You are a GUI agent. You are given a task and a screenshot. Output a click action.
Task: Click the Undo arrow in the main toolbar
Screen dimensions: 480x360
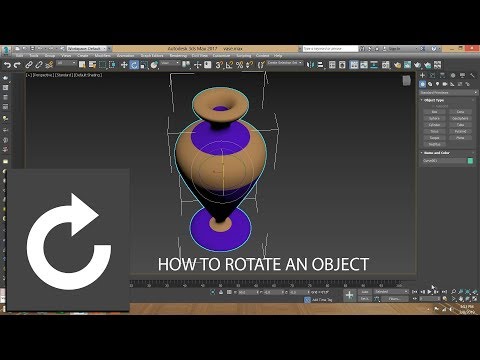tap(7, 65)
